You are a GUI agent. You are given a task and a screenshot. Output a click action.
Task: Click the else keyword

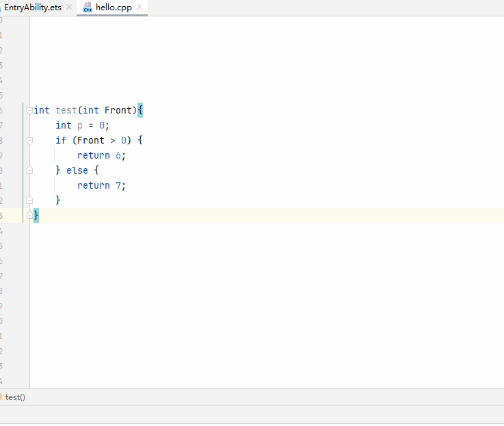pos(77,170)
